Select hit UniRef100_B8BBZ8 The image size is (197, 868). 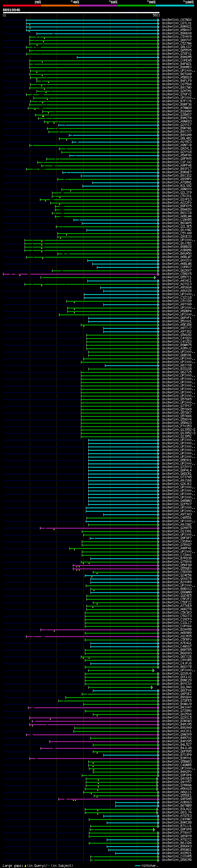(176, 247)
